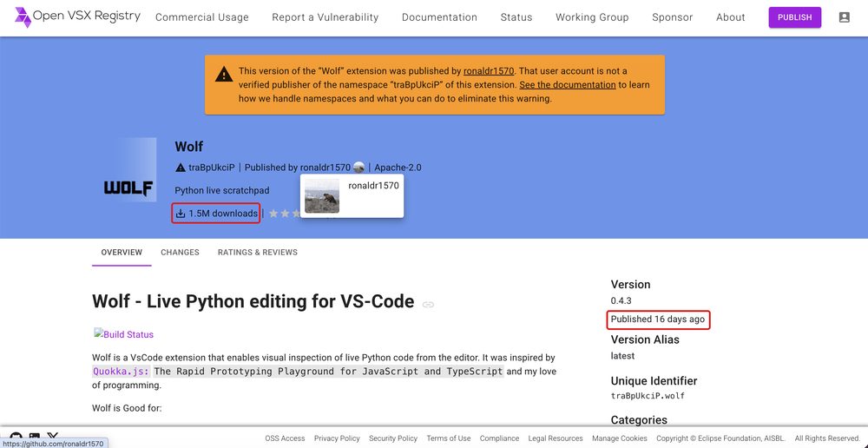This screenshot has height=448, width=868.
Task: Open Privacy Policy footer link
Action: click(x=337, y=438)
